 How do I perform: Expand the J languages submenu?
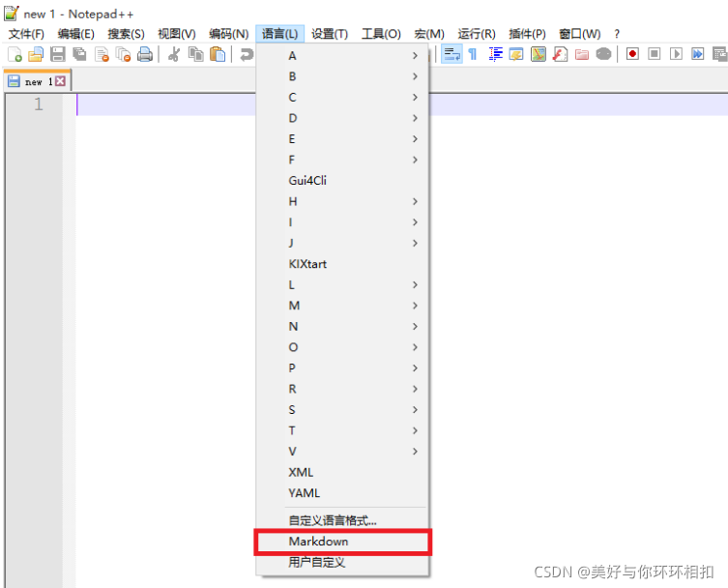[342, 243]
